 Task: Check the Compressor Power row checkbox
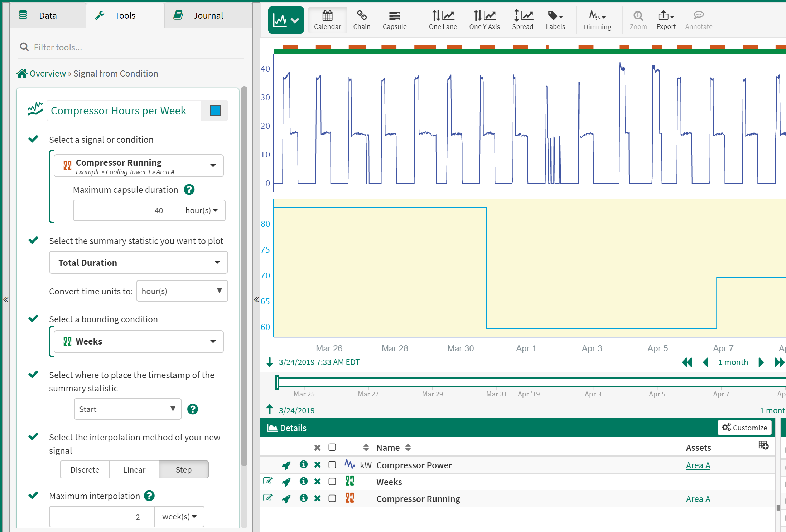tap(332, 465)
